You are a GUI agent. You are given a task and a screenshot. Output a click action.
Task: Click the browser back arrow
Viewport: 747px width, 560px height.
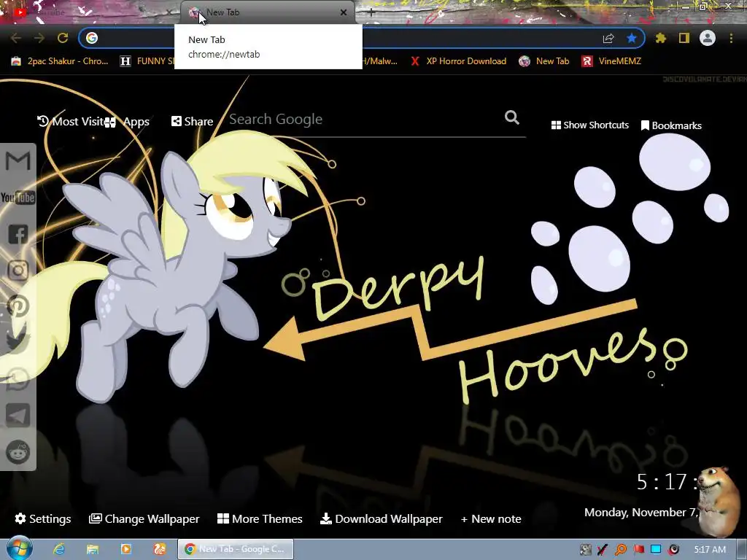(16, 38)
